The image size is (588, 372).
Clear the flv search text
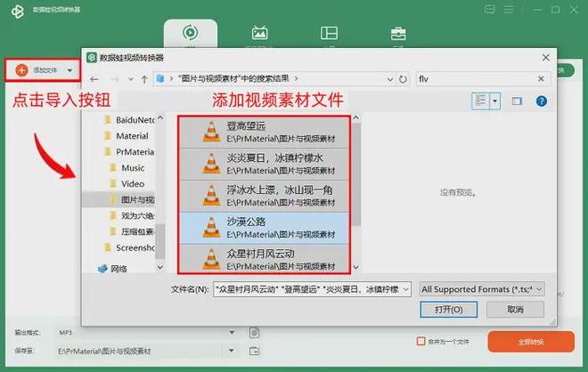(541, 78)
